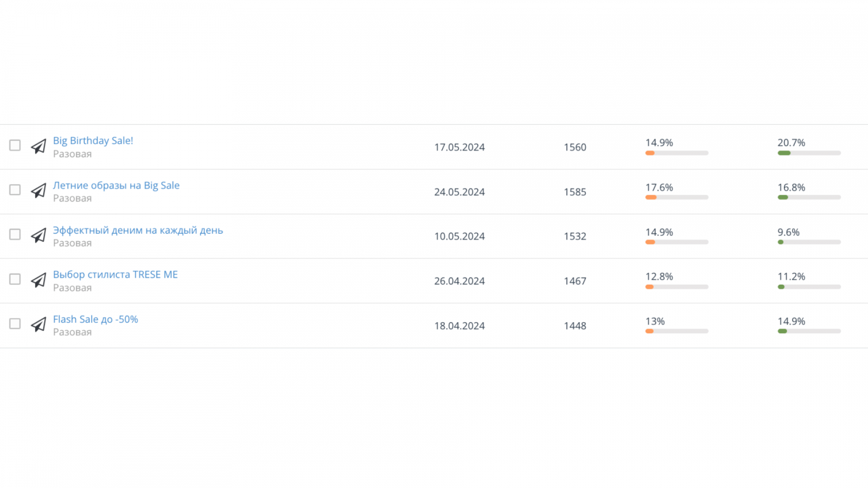This screenshot has height=488, width=868.
Task: Enable checkbox for Выбор стилиста TRESE ME
Action: pyautogui.click(x=15, y=279)
